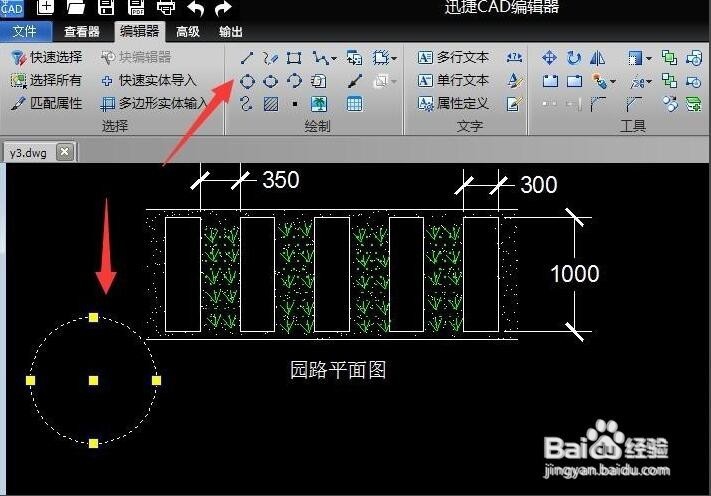Click the dimension measure icon in the 文字 group
This screenshot has width=711, height=496.
pyautogui.click(x=514, y=57)
